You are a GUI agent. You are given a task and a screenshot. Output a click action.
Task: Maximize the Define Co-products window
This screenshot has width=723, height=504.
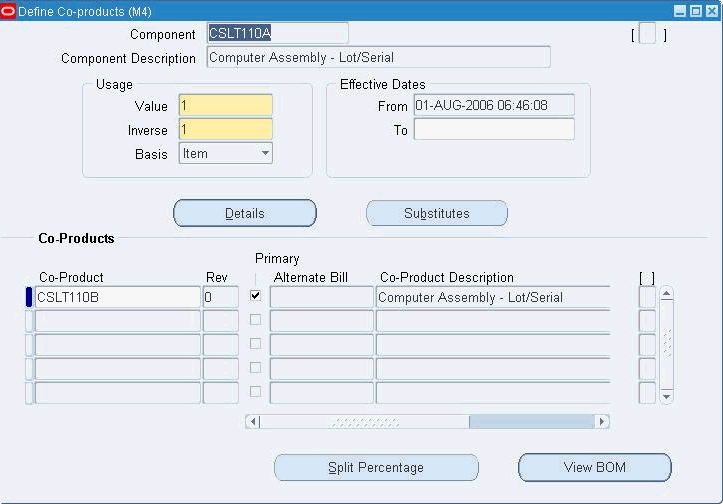tap(696, 11)
